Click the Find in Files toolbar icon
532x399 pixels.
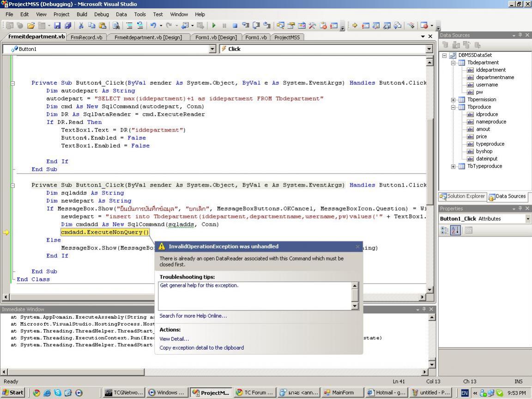116,25
